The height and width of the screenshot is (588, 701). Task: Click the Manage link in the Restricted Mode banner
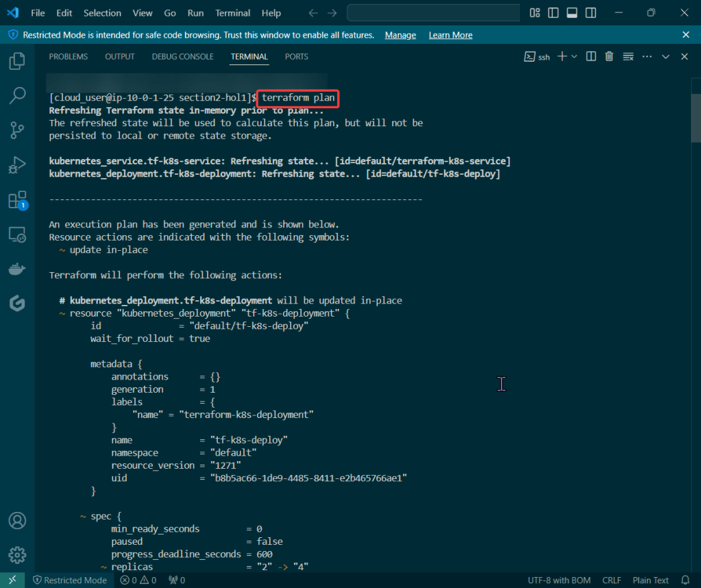tap(400, 35)
